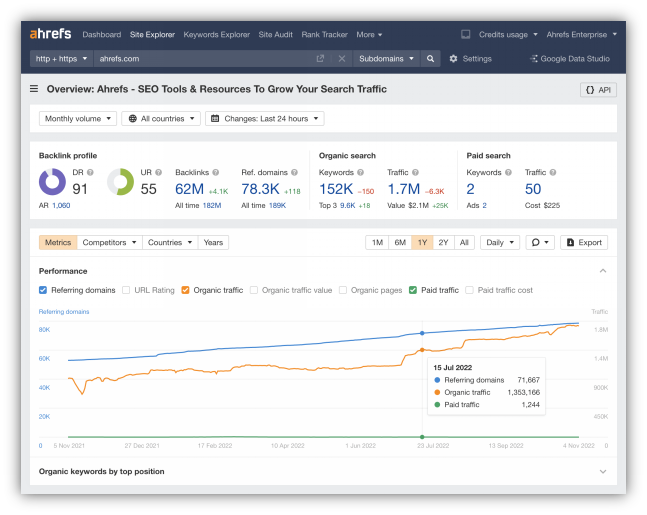Open Rank Tracker

point(324,35)
